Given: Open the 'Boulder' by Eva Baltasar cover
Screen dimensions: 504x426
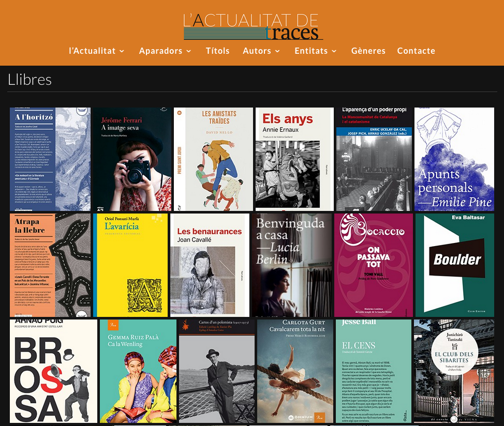Looking at the screenshot, I should click(x=454, y=265).
